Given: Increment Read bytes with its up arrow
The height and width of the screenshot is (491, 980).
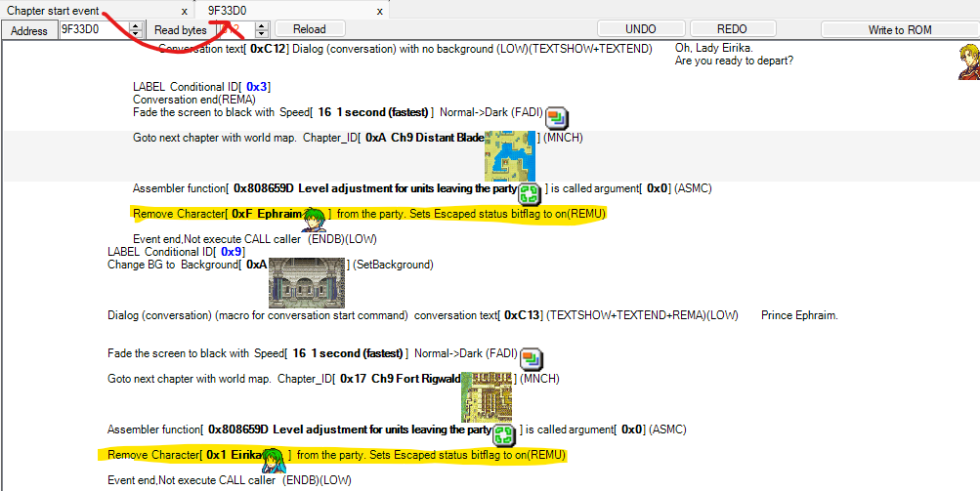Looking at the screenshot, I should (x=263, y=25).
